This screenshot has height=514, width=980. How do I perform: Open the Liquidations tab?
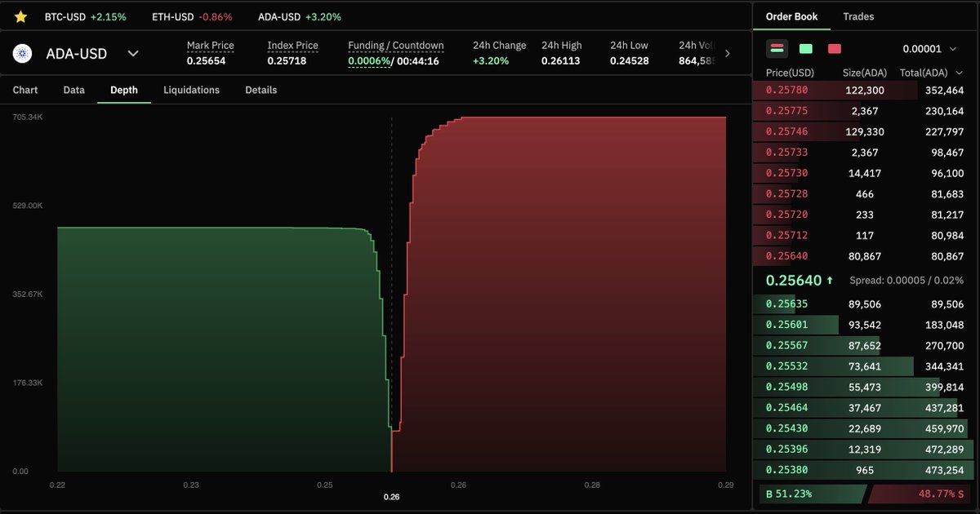pos(191,90)
